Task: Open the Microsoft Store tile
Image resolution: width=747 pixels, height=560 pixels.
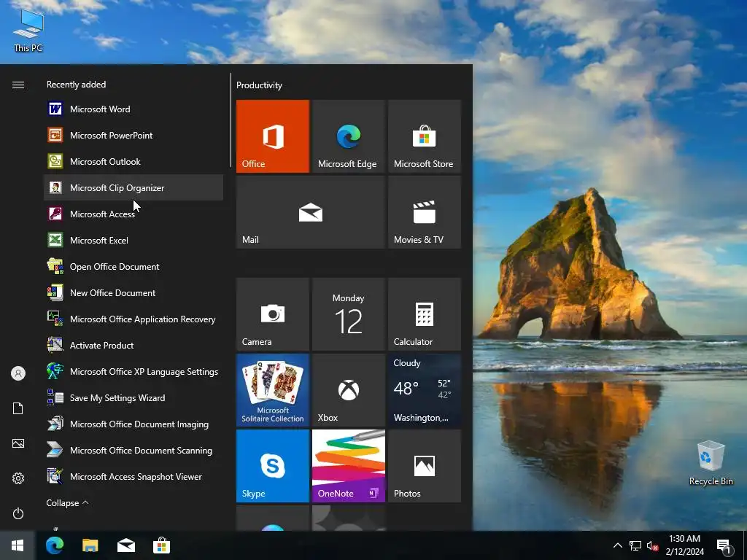Action: [425, 136]
